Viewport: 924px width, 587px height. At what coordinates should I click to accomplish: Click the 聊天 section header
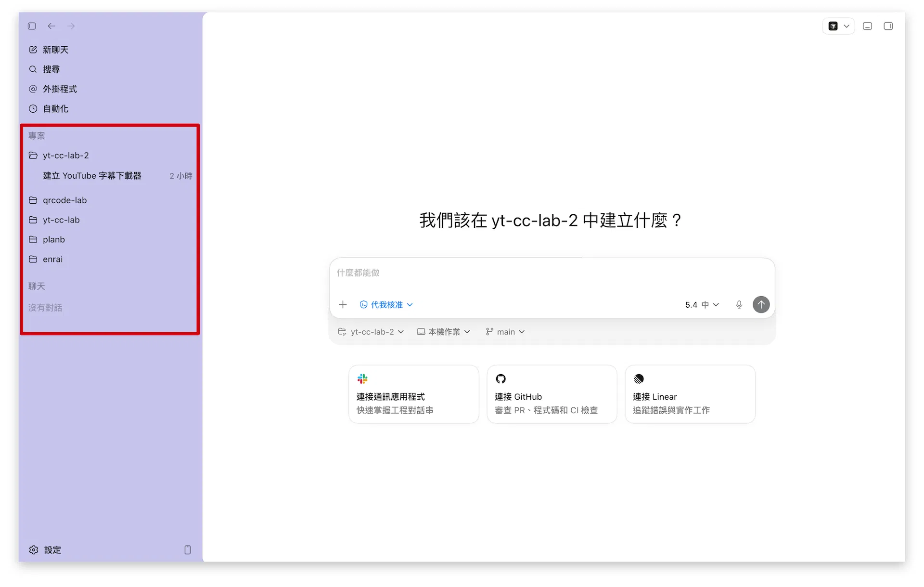coord(37,287)
